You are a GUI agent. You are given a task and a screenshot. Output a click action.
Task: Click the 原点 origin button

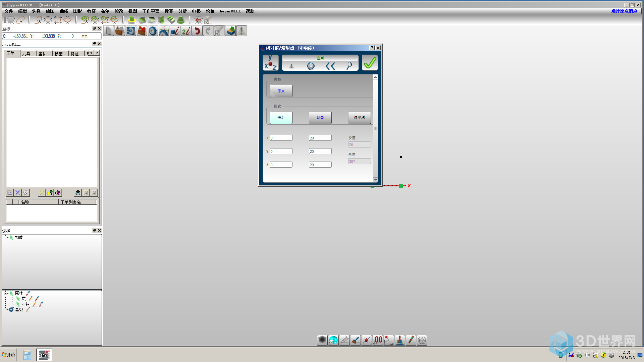click(281, 91)
